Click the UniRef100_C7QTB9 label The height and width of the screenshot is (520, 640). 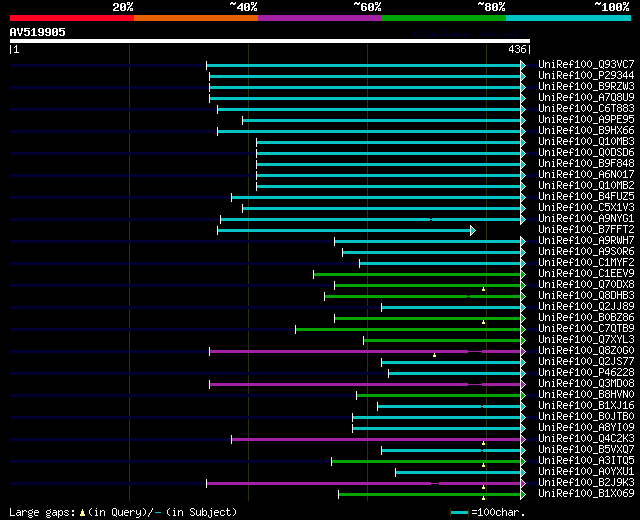pyautogui.click(x=586, y=329)
